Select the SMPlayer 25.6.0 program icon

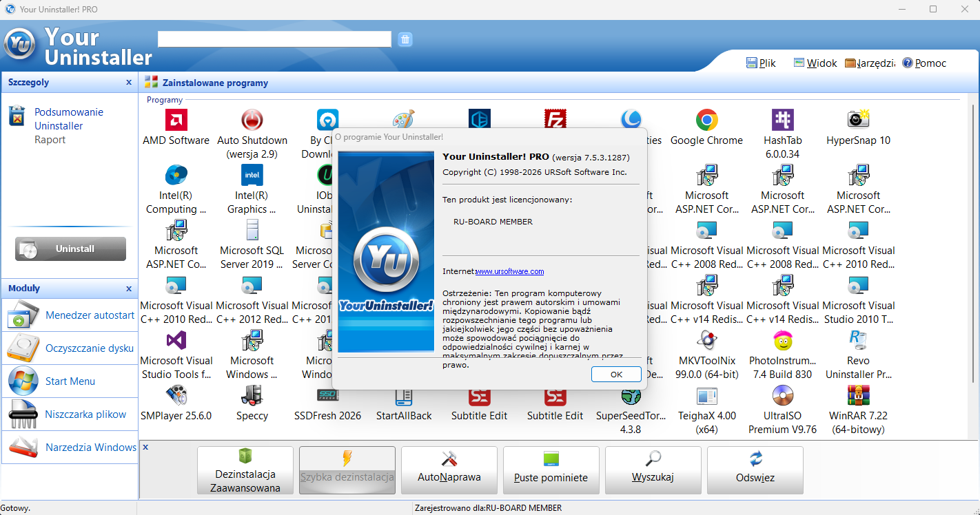(176, 395)
